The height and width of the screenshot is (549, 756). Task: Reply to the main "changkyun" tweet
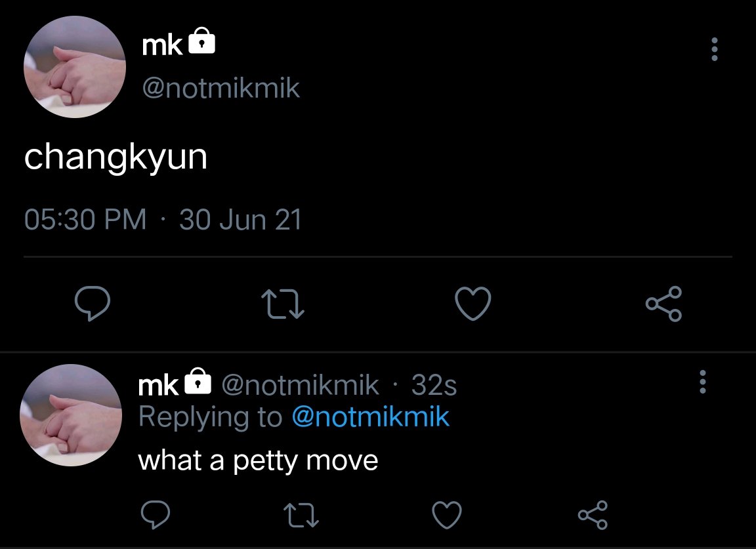pyautogui.click(x=93, y=303)
